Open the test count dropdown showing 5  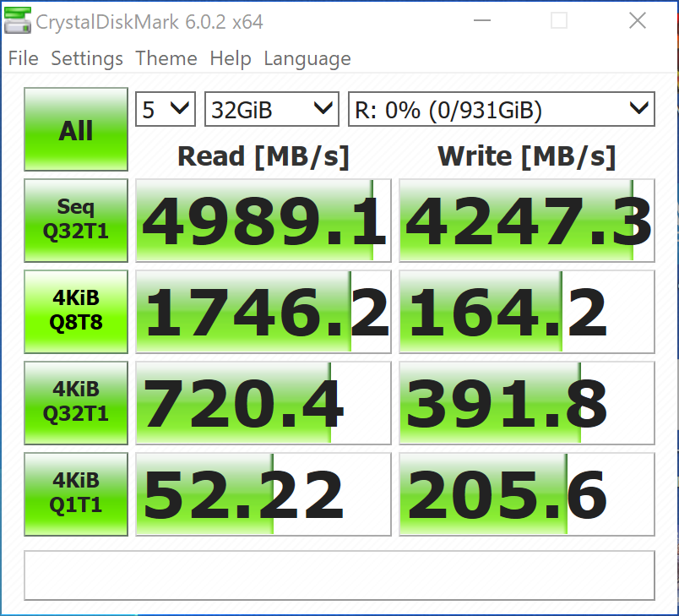[166, 109]
